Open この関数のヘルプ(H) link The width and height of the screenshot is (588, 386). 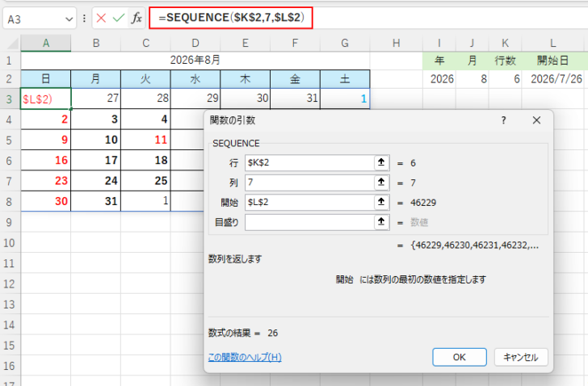tap(245, 357)
